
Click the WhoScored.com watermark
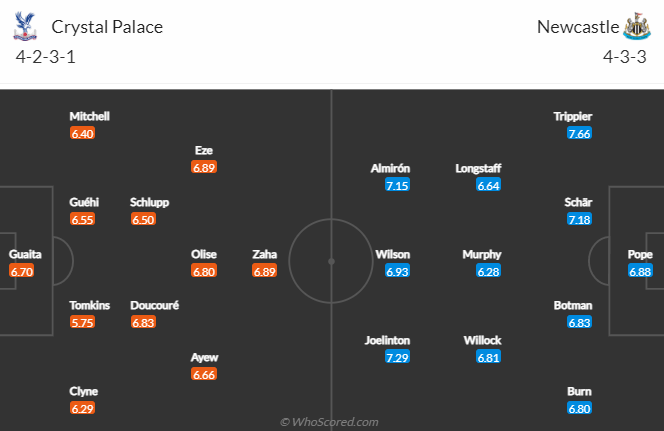329,422
